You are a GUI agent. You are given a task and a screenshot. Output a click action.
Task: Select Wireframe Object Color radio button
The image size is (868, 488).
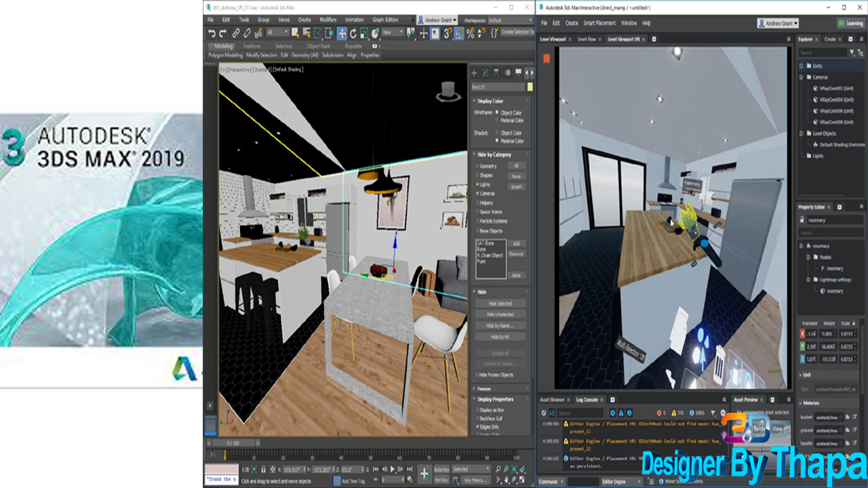click(497, 113)
